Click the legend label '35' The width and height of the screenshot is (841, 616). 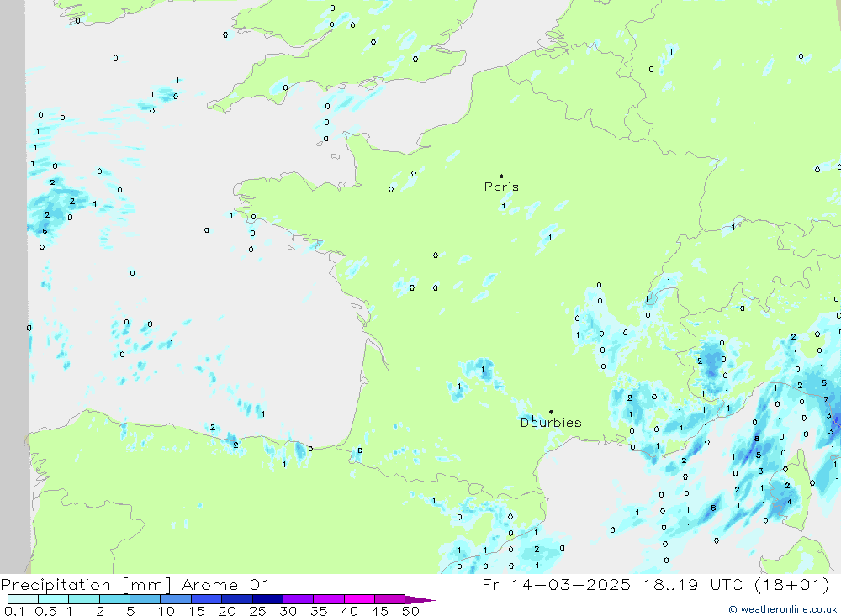coord(319,611)
